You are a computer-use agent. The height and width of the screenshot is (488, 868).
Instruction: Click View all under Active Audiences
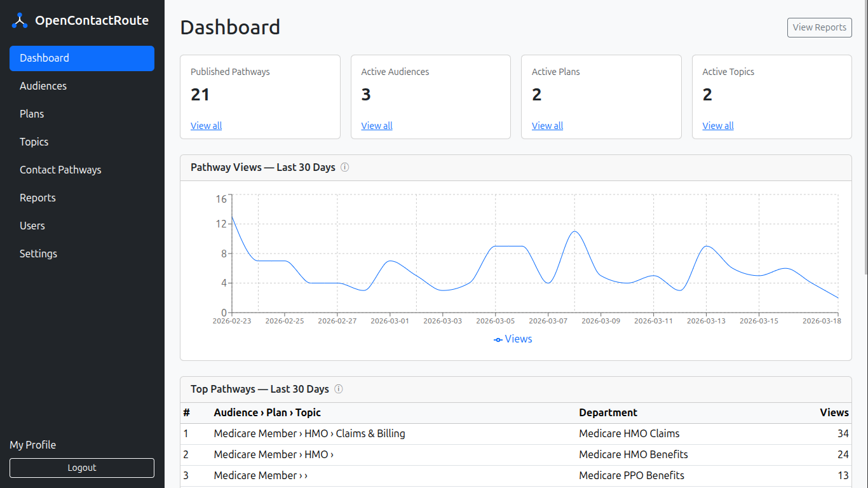(377, 126)
